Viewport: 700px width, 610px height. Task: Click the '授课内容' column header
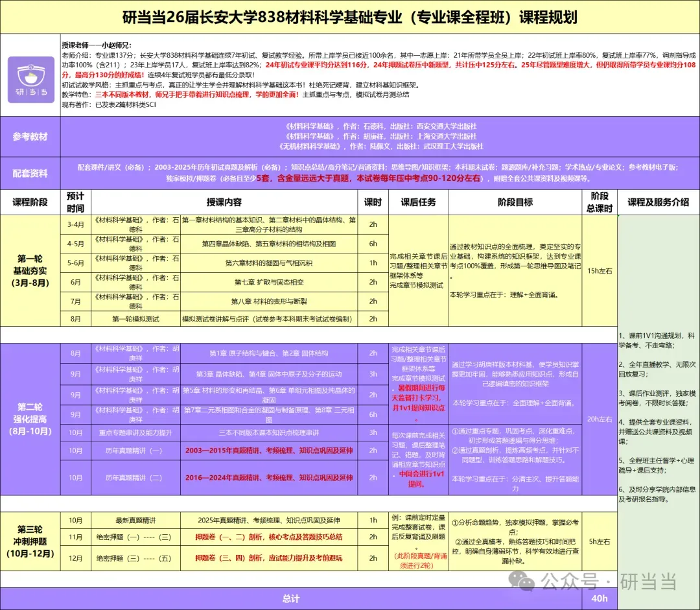224,202
